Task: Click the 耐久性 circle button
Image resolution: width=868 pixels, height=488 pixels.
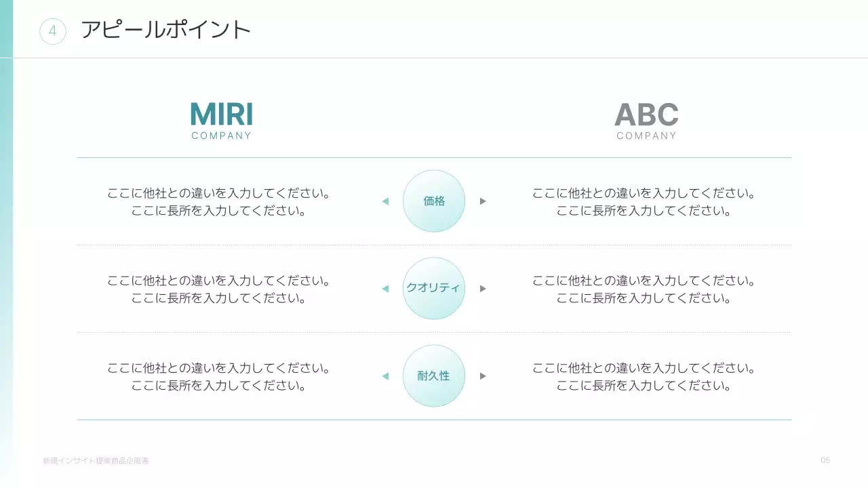Action: [x=434, y=376]
